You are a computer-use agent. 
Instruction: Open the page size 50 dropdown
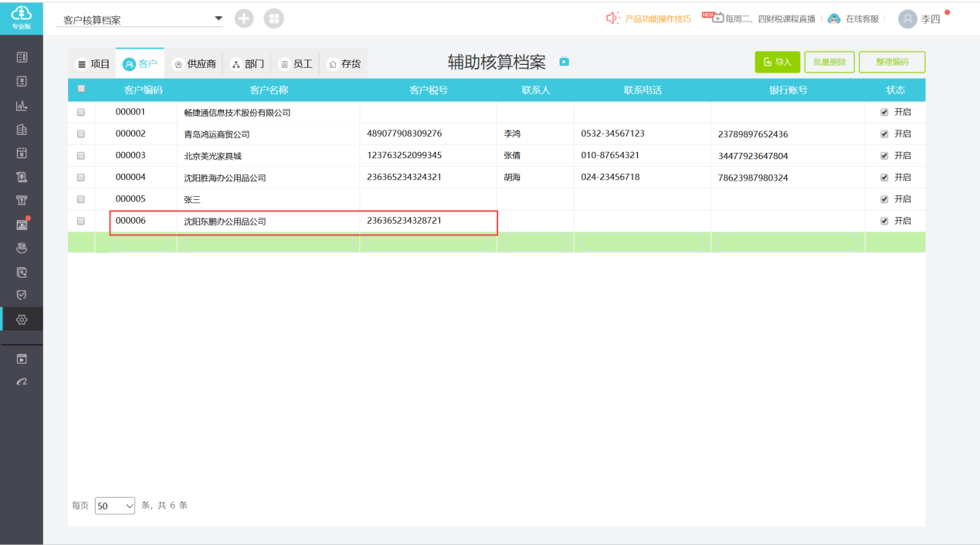pyautogui.click(x=114, y=506)
